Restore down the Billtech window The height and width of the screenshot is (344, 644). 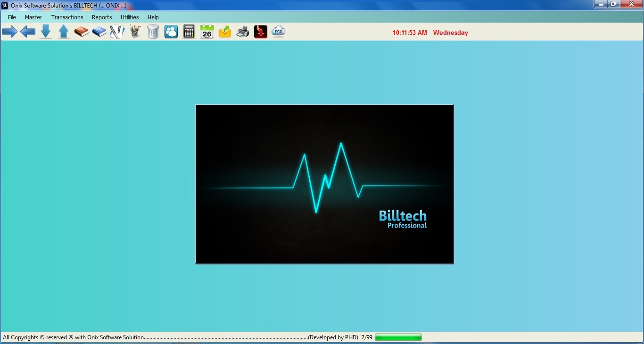(x=613, y=4)
